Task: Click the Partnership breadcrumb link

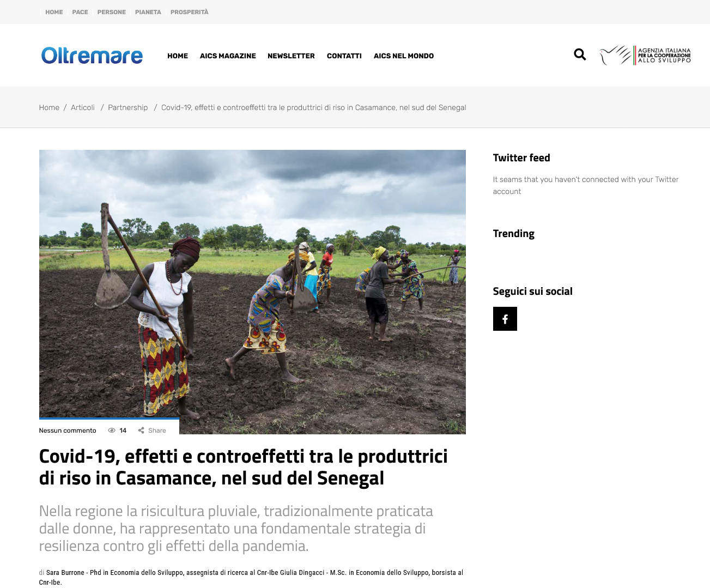Action: click(128, 107)
